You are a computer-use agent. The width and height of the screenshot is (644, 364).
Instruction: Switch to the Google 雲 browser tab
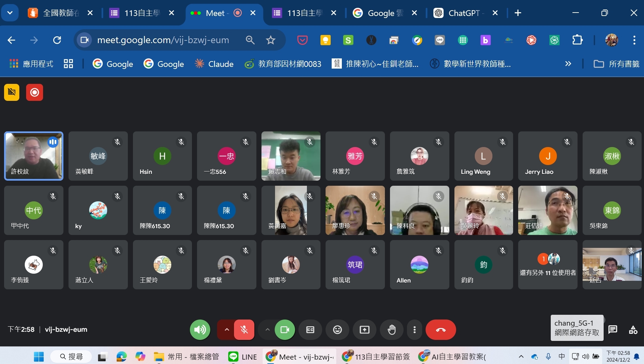click(x=385, y=13)
